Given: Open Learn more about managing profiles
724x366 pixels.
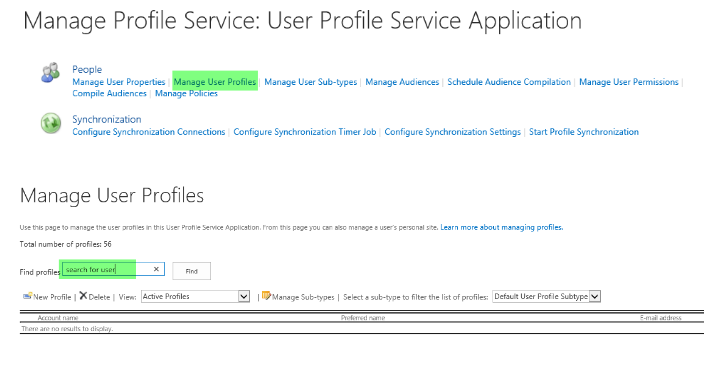Looking at the screenshot, I should 502,228.
